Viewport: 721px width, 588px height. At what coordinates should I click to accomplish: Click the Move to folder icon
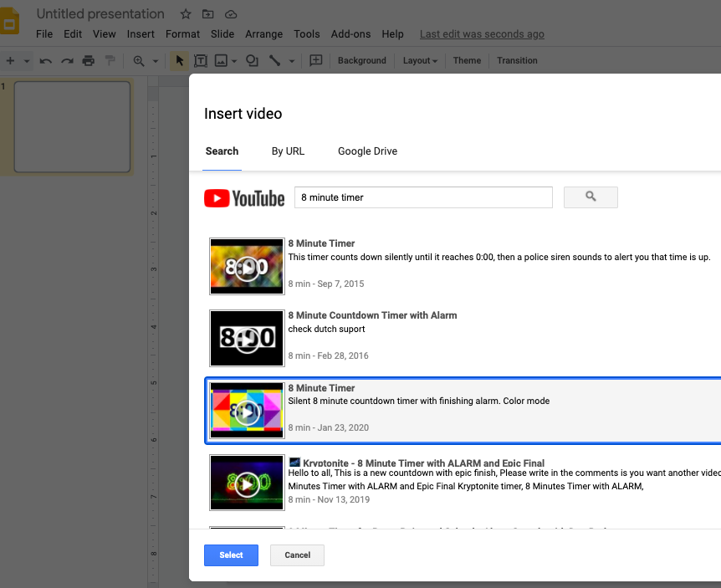[207, 14]
